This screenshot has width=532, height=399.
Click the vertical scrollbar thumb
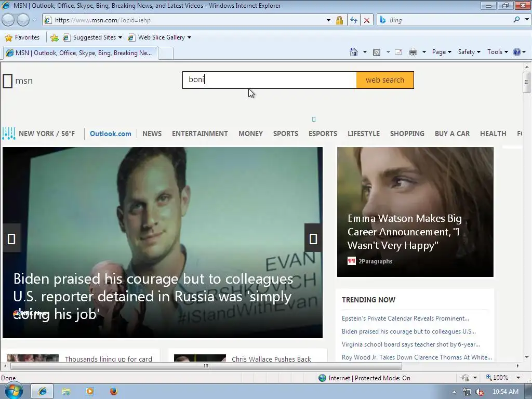coord(527,82)
